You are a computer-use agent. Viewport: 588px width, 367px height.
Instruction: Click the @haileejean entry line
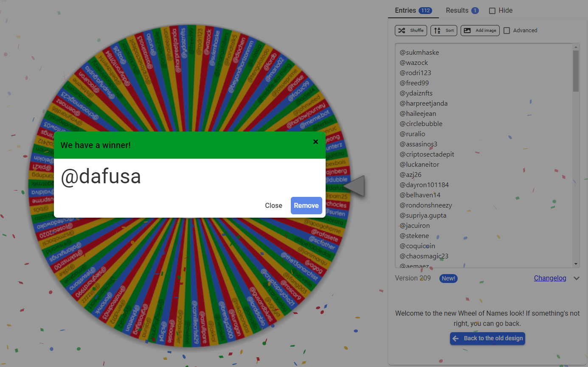coord(418,114)
